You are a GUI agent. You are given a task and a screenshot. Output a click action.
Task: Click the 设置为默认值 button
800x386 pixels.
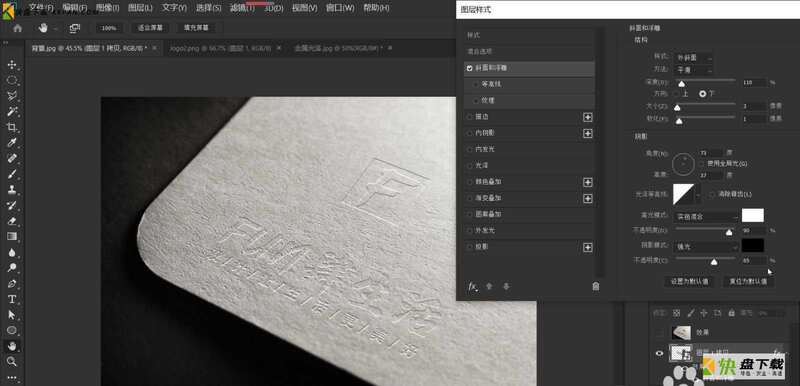coord(689,281)
